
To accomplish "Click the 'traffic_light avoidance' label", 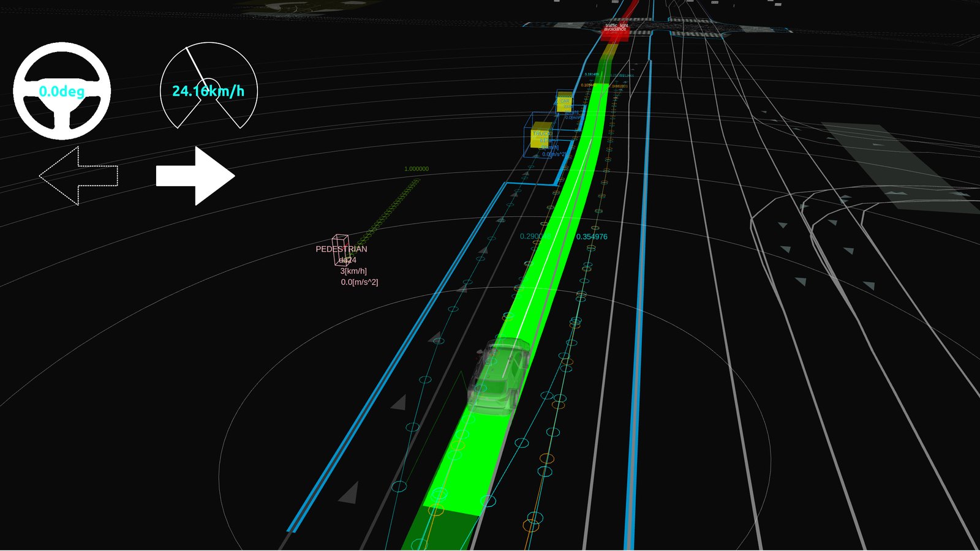I will pos(616,28).
